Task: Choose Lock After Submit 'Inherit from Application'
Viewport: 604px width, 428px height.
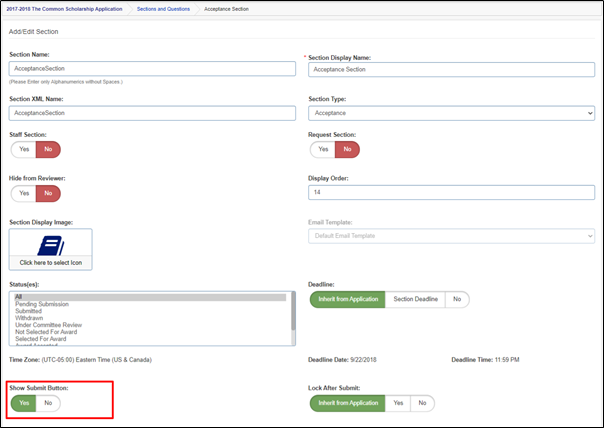Action: [348, 403]
